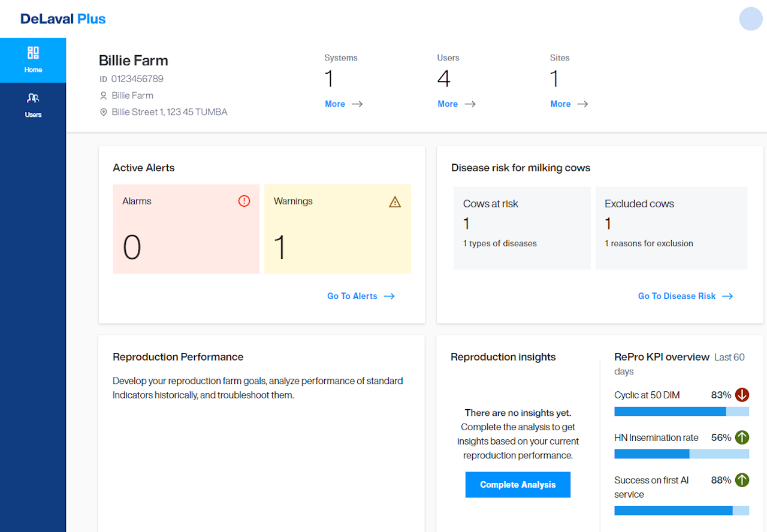Click the DeLaval Plus logo
The width and height of the screenshot is (767, 532).
pos(63,19)
